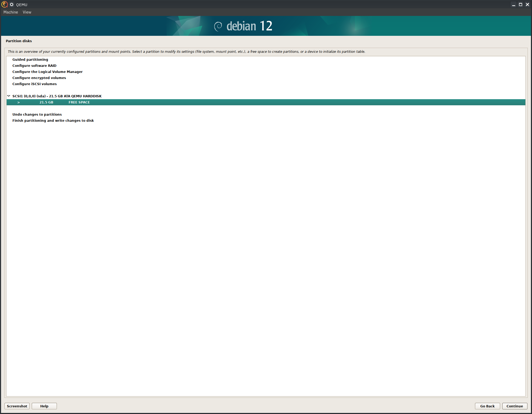Close the QEMU window
Screen dimensions: 532x414
point(527,5)
